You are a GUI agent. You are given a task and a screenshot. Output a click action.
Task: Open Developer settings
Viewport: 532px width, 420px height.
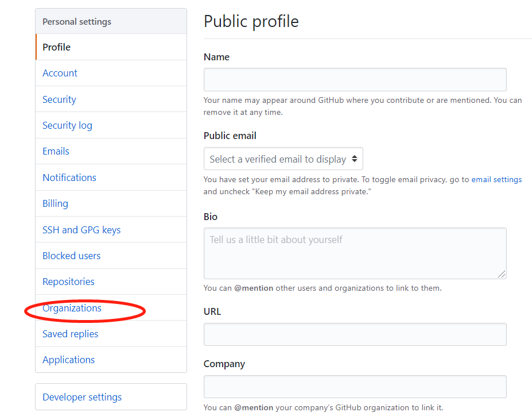(82, 396)
